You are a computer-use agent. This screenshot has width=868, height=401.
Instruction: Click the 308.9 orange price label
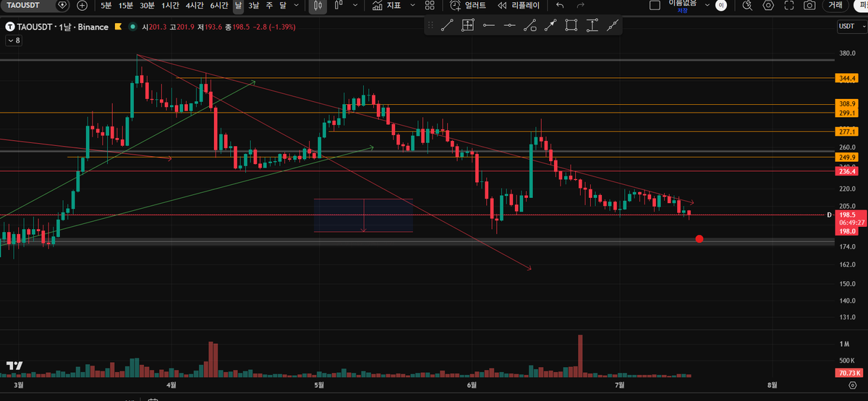coord(846,104)
